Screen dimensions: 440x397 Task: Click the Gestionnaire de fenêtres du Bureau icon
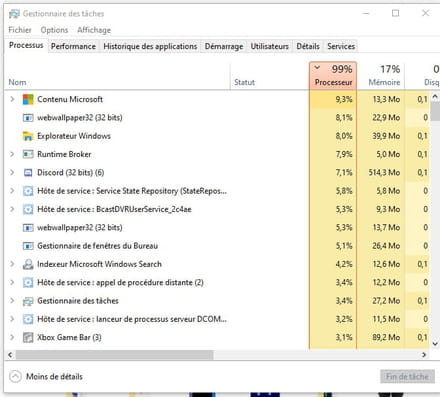(x=28, y=246)
